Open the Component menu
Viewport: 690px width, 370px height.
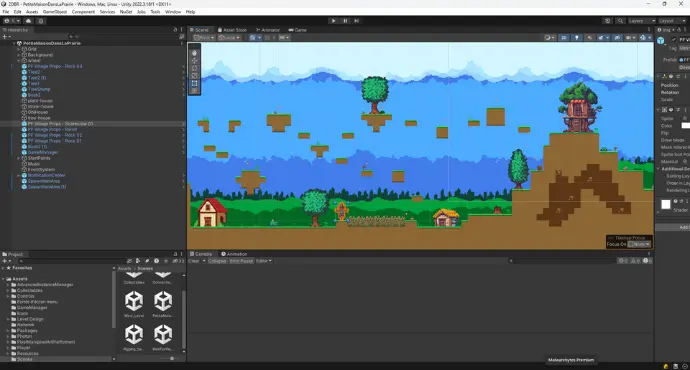click(83, 12)
